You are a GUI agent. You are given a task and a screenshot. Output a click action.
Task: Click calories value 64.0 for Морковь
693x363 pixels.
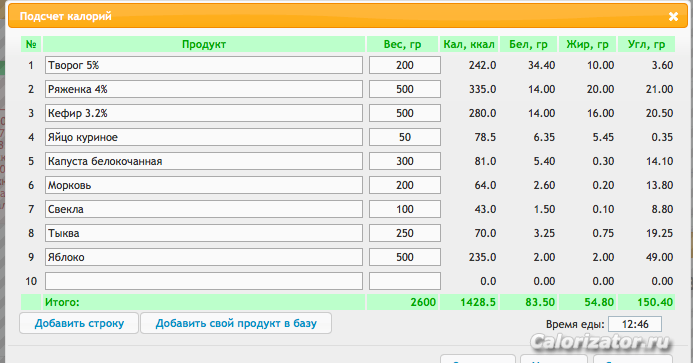pyautogui.click(x=485, y=185)
